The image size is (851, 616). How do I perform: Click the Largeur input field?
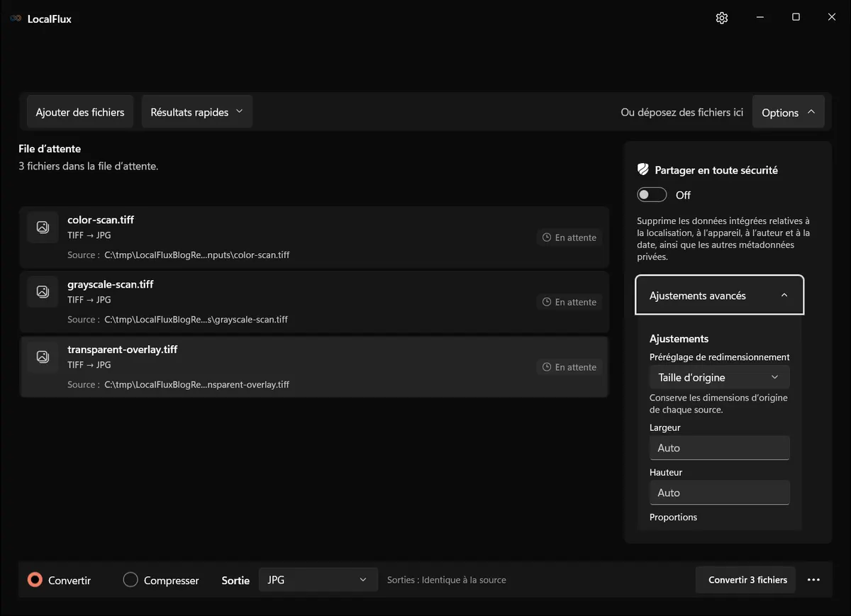719,448
